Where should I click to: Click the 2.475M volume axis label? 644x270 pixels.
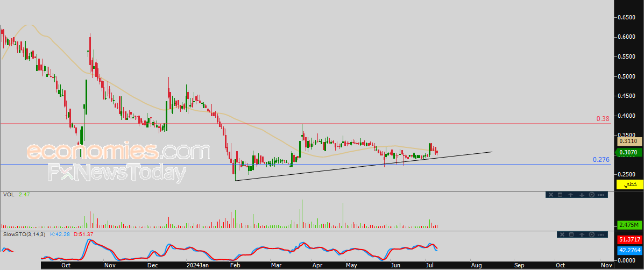tap(629, 225)
